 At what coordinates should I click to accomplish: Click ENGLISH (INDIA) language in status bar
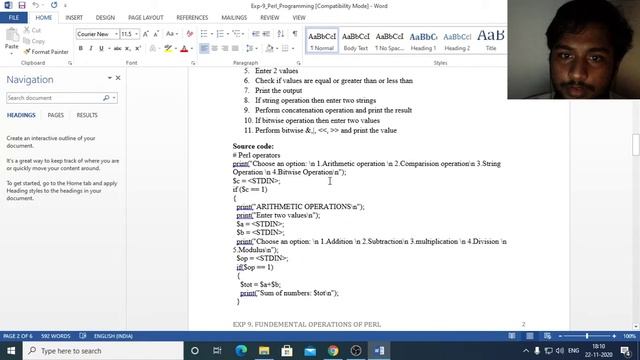[x=113, y=336]
